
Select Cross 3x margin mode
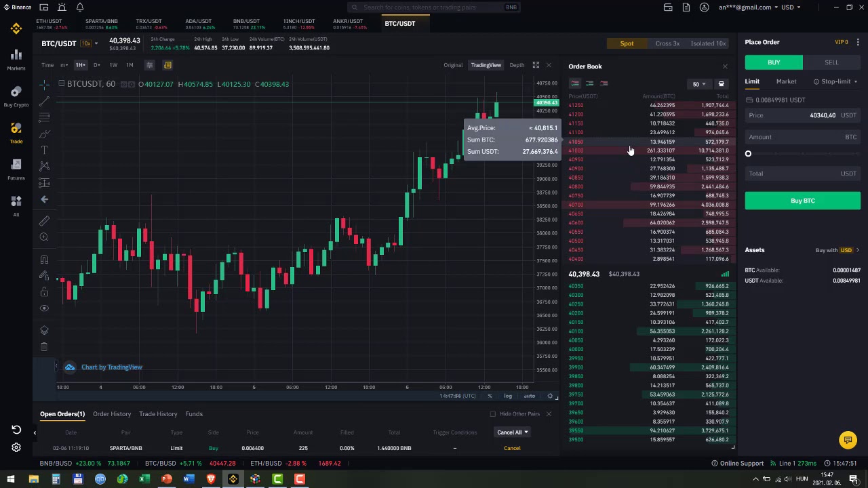coord(667,43)
